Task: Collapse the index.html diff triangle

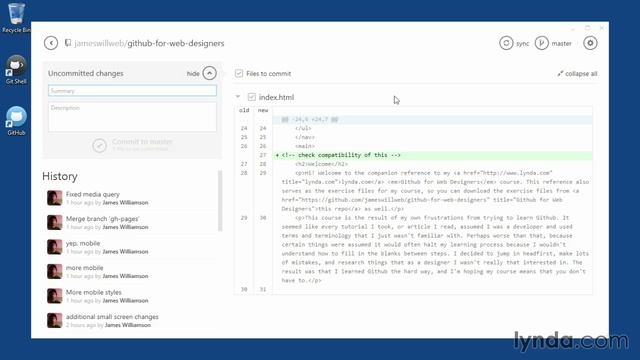Action: (x=238, y=97)
